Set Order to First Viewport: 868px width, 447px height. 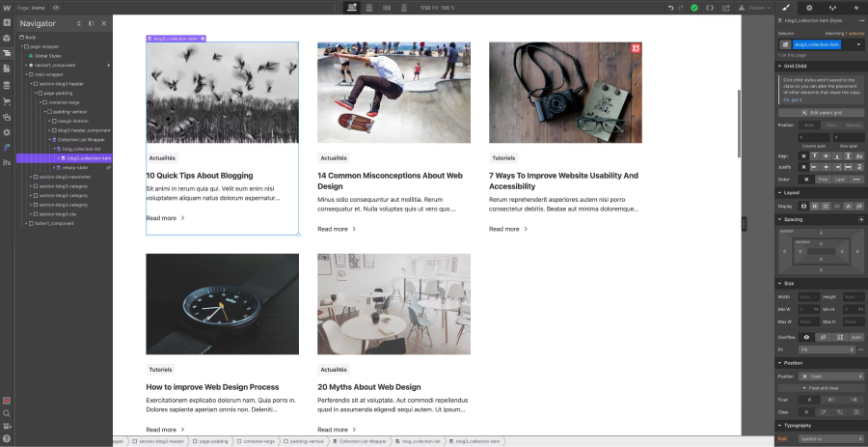coord(824,180)
